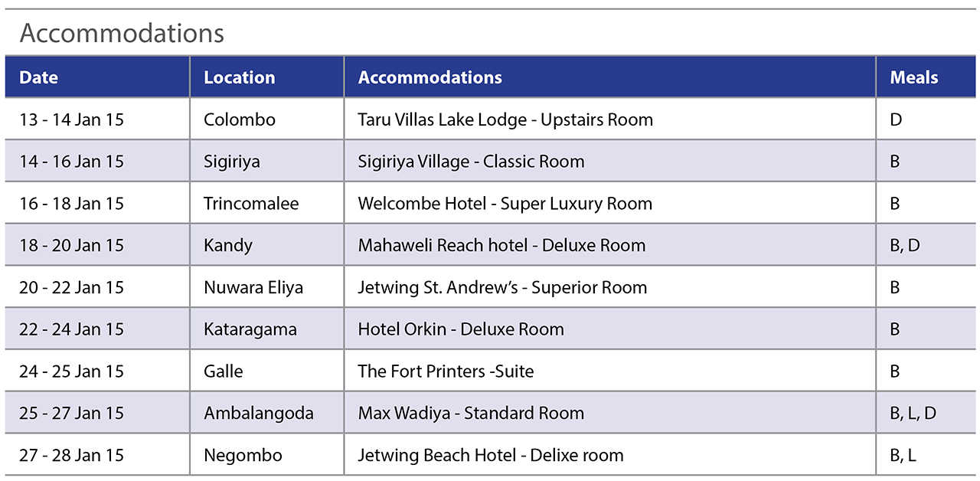Select the Trincomalee location cell

coord(251,204)
